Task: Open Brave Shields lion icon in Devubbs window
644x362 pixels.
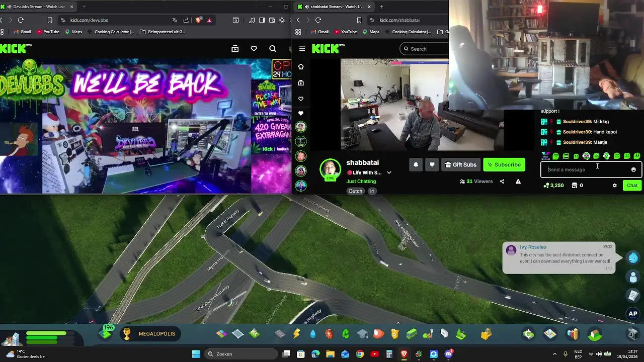Action: click(x=198, y=20)
